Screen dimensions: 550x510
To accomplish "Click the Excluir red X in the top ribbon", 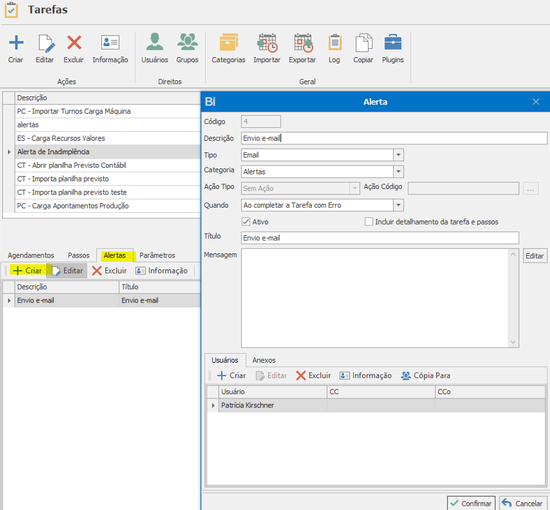I will (74, 43).
